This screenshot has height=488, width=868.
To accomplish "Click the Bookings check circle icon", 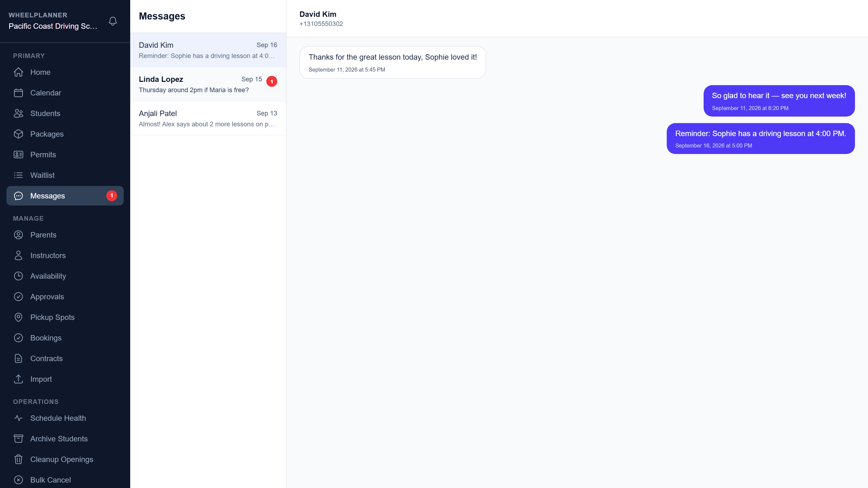I will [18, 338].
